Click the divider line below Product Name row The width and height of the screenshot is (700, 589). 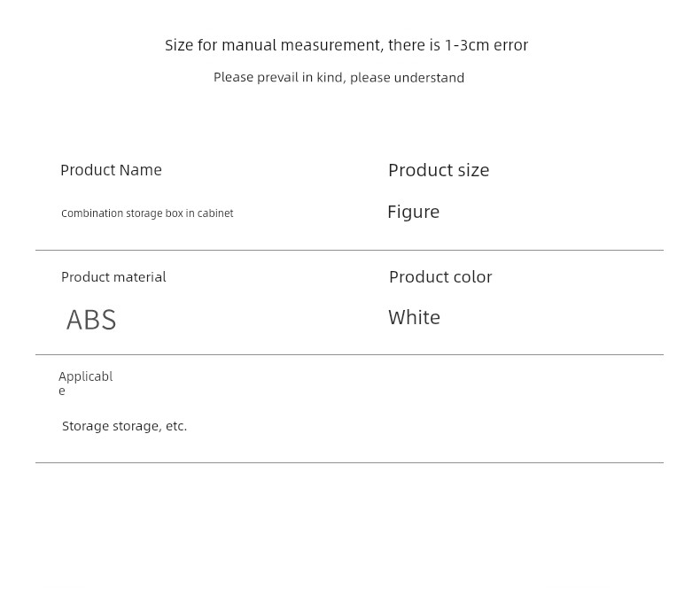(x=349, y=251)
